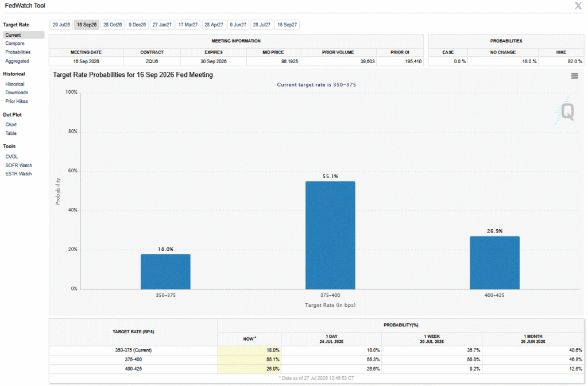Select the 29 Jul26 meeting tab
This screenshot has height=386, width=588.
(61, 25)
